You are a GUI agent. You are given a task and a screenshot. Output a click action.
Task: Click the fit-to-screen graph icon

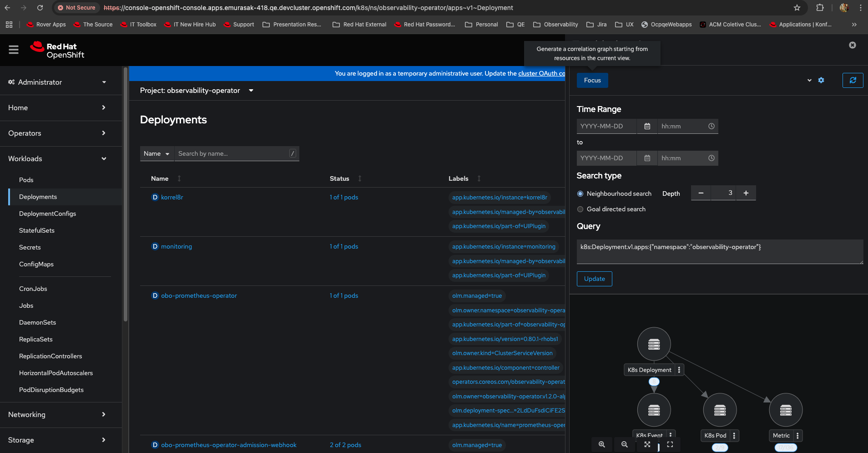click(647, 444)
